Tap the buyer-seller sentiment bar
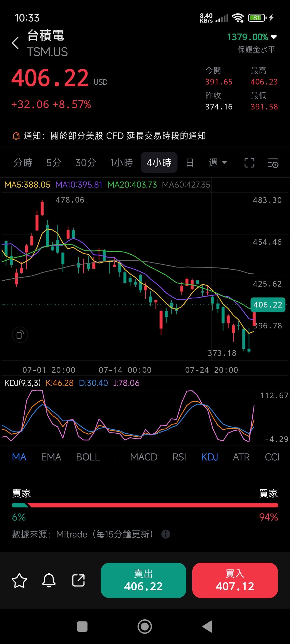 coord(145,505)
